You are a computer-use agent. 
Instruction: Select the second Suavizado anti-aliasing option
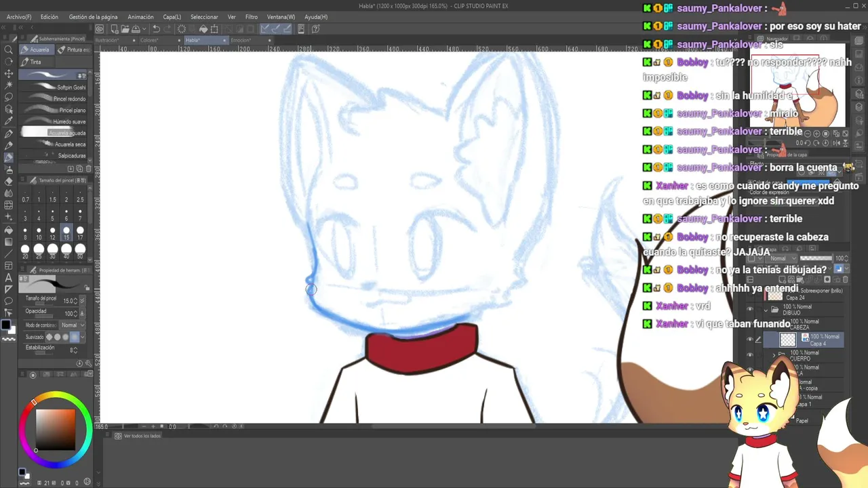pos(58,337)
